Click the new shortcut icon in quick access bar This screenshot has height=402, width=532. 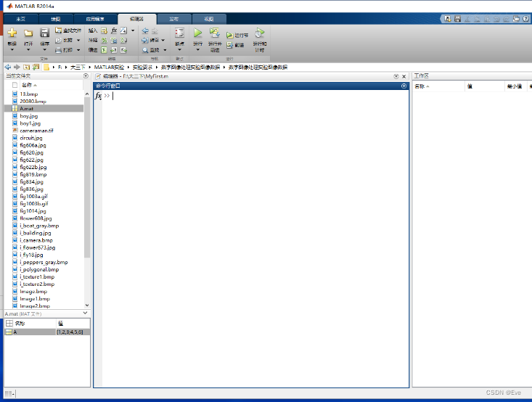(x=448, y=19)
